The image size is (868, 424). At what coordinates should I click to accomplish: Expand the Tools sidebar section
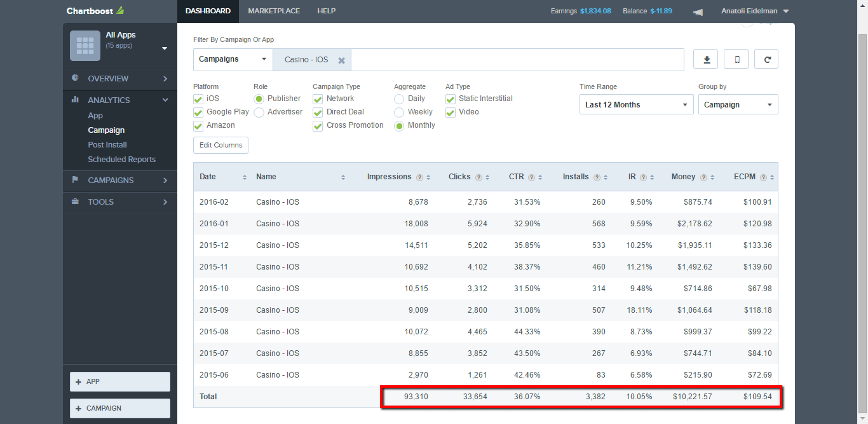[120, 202]
